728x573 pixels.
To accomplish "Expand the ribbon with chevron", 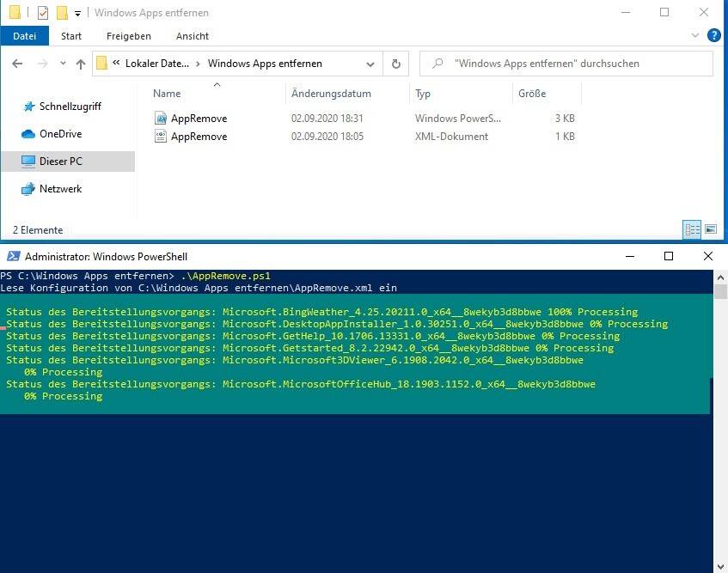I will [x=696, y=36].
